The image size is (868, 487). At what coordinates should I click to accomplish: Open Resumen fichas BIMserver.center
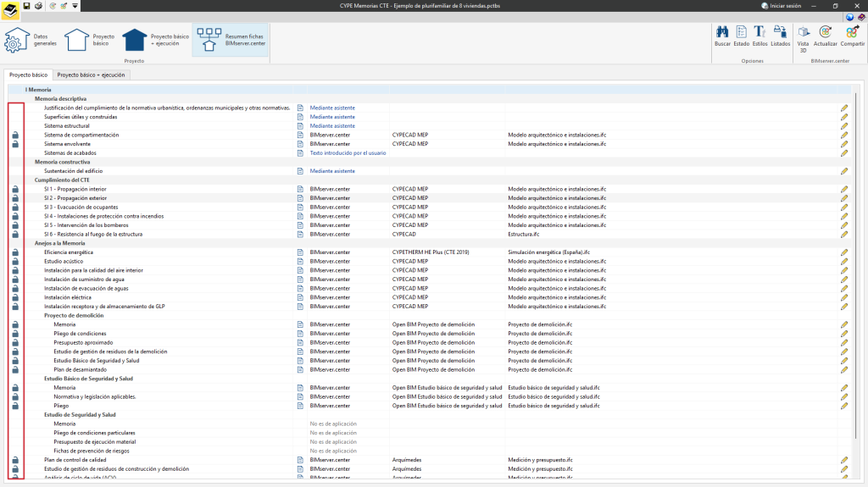click(231, 40)
